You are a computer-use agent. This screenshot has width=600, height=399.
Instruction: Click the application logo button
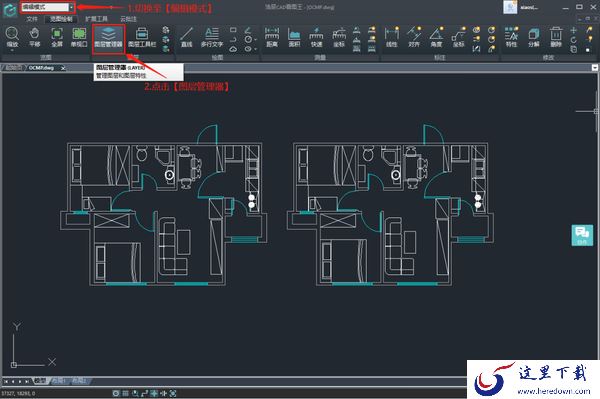point(10,10)
